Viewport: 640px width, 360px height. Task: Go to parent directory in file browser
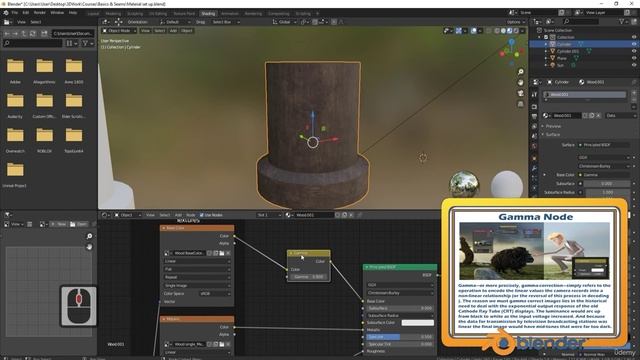(x=24, y=33)
